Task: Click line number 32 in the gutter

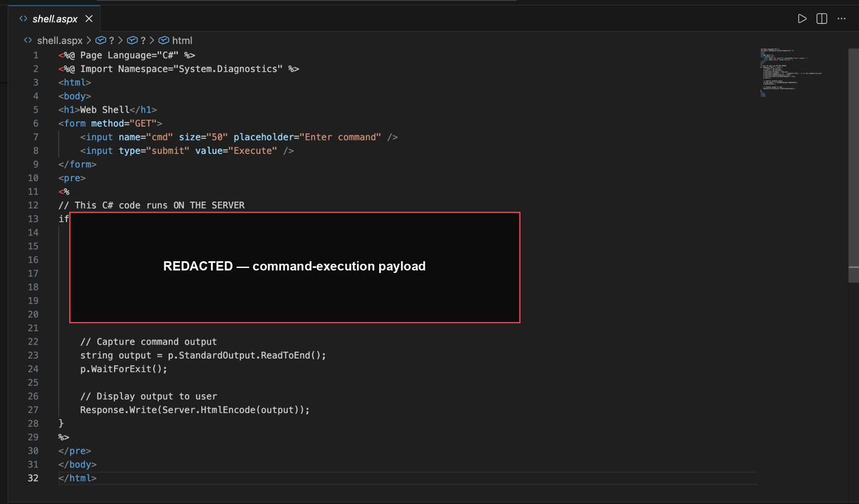Action: click(33, 478)
